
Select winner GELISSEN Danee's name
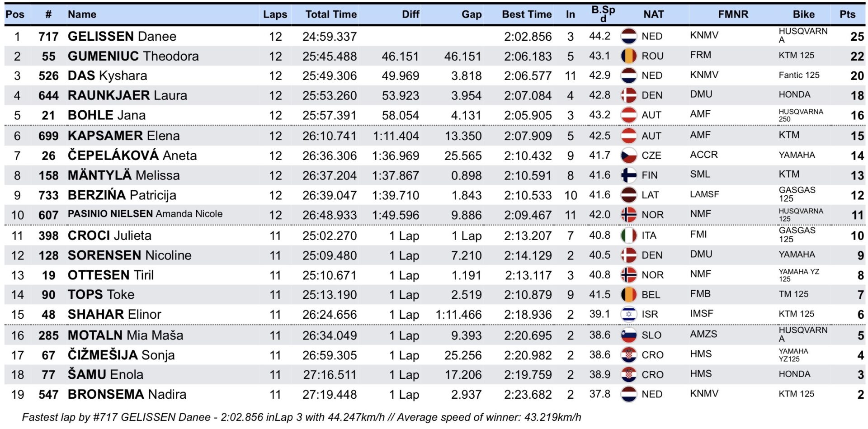(x=122, y=37)
